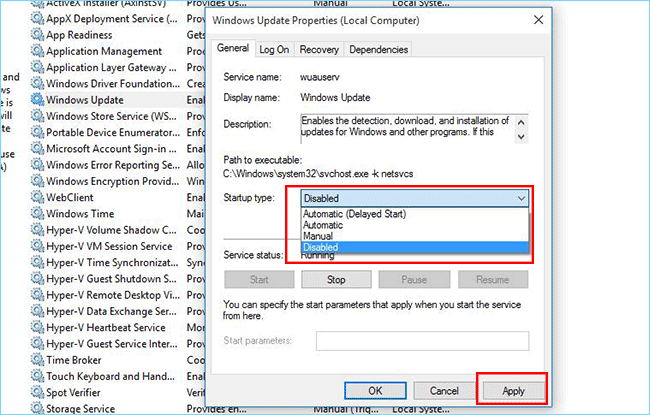The width and height of the screenshot is (650, 415).
Task: Click the gear icon beside Application Management
Action: [37, 51]
